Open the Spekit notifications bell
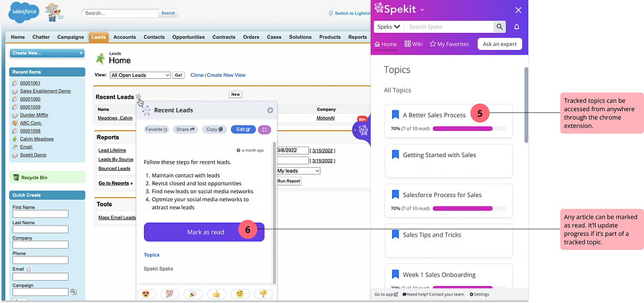 [516, 27]
